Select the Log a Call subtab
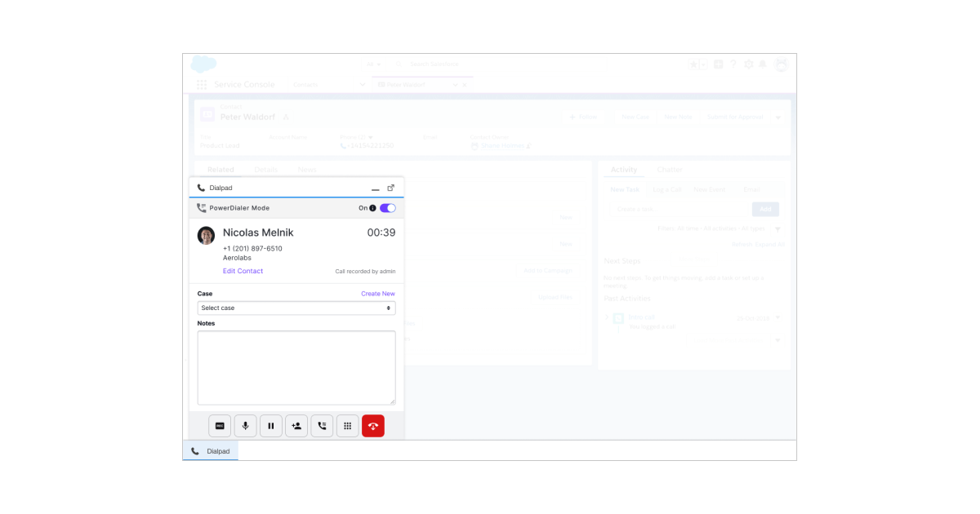Image resolution: width=980 pixels, height=514 pixels. pyautogui.click(x=667, y=189)
